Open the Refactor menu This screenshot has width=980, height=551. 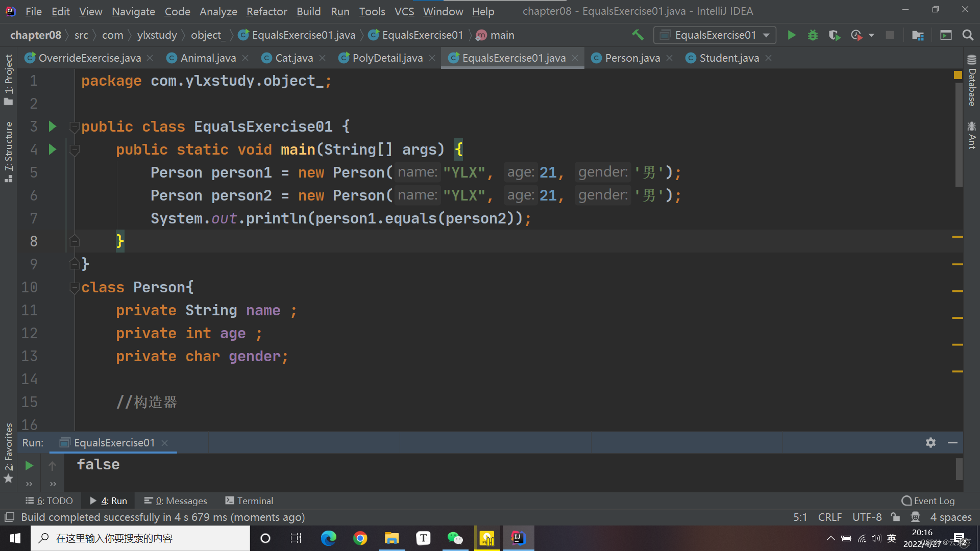pos(266,11)
